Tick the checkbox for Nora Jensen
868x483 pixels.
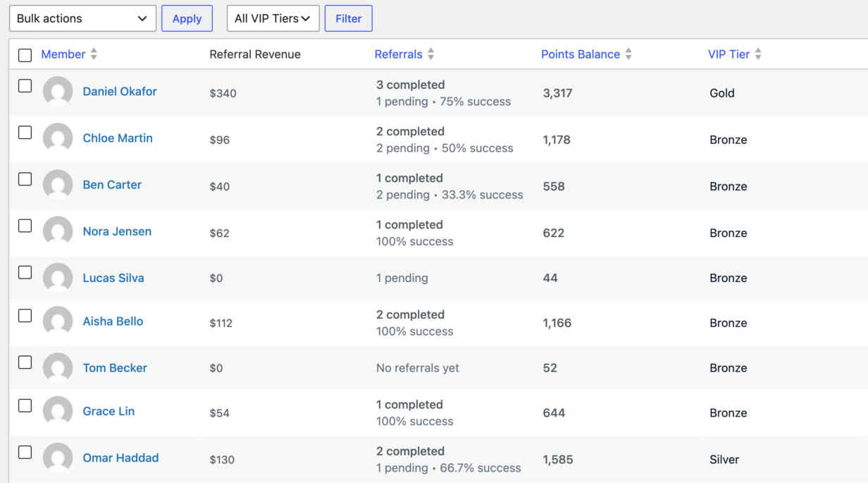coord(25,226)
